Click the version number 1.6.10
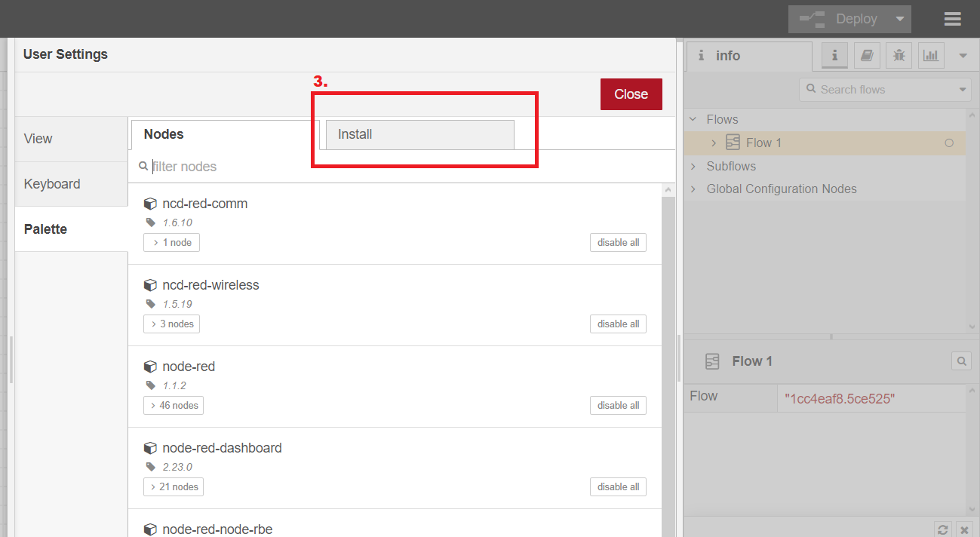 click(177, 222)
